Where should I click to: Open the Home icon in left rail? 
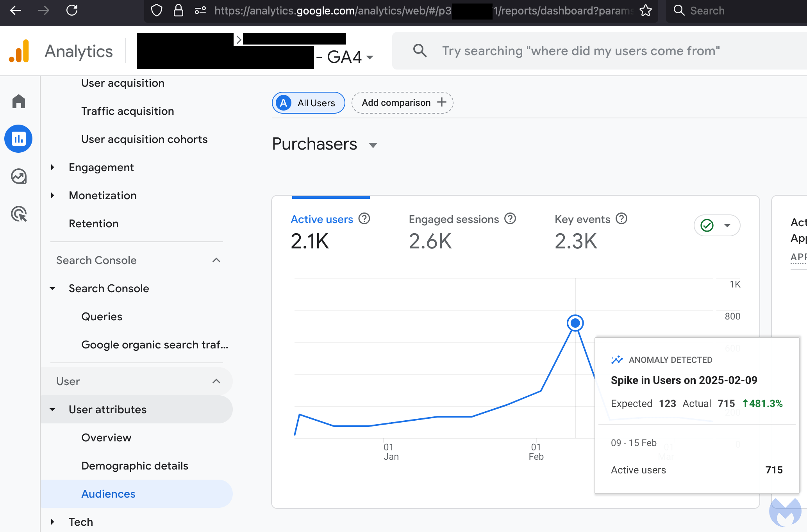[x=18, y=102]
